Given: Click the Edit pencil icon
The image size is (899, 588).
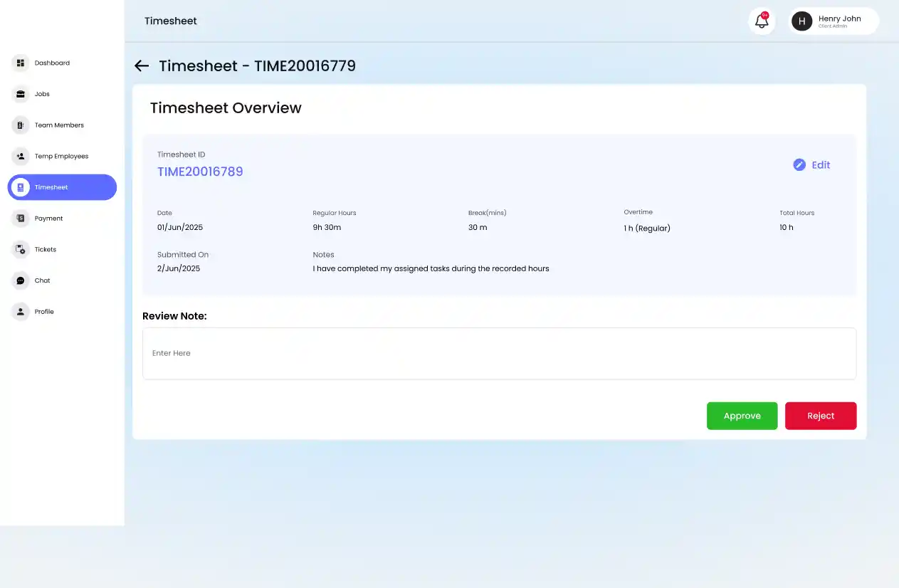Looking at the screenshot, I should [799, 164].
